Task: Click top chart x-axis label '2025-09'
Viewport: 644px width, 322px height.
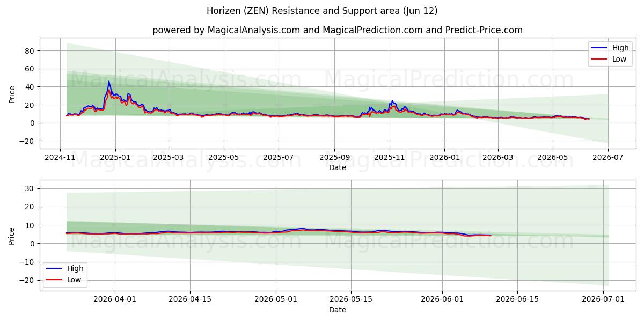Action: (x=334, y=158)
